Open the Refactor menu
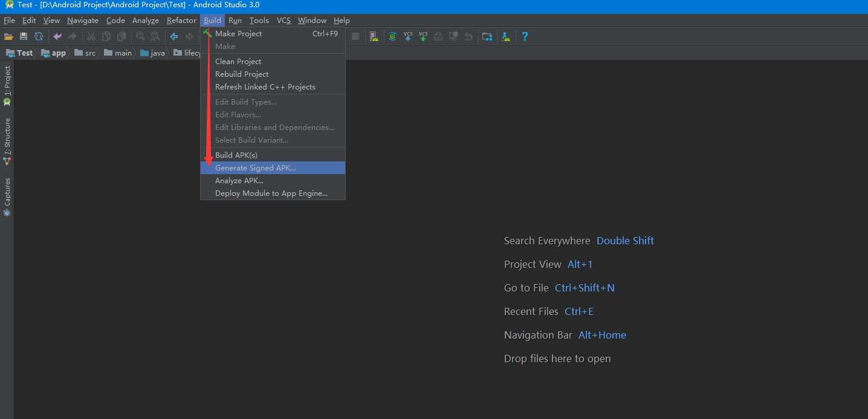 point(181,21)
